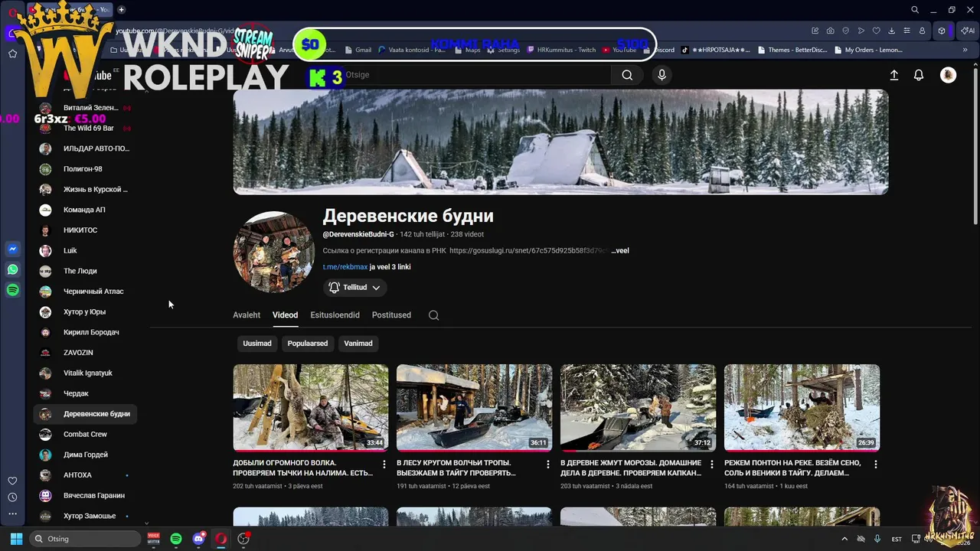
Task: Filter videos by Vanimad
Action: pyautogui.click(x=358, y=344)
